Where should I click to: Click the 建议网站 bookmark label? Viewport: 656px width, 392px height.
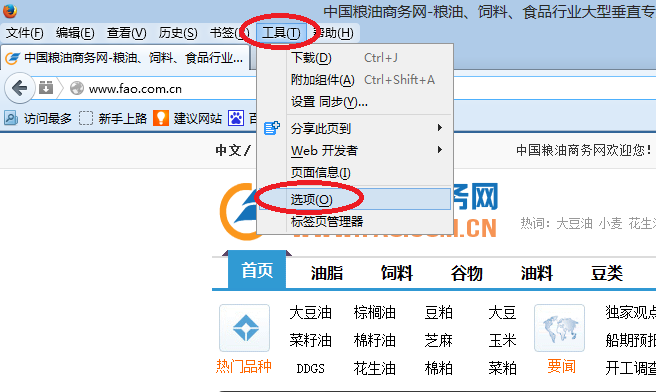(197, 119)
